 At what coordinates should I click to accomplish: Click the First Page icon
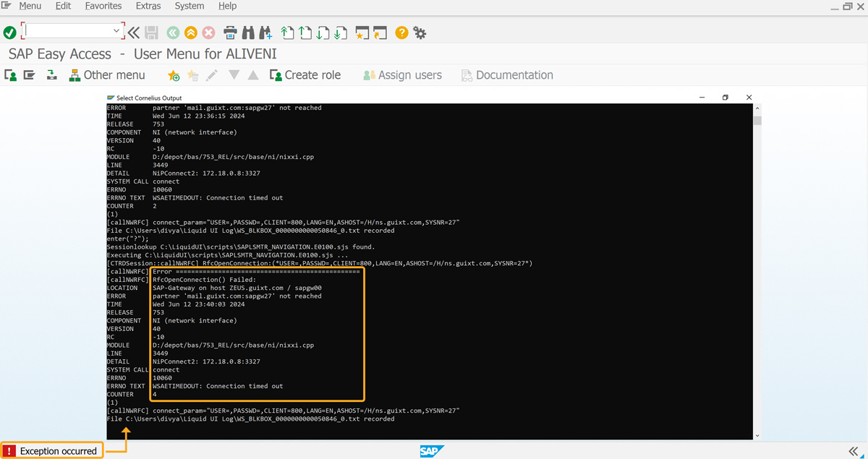(288, 33)
